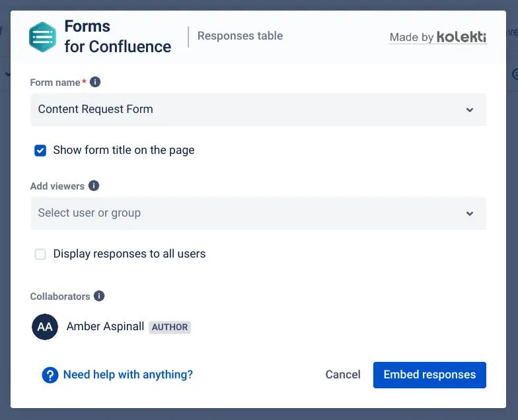Click the Forms for Confluence title

pyautogui.click(x=117, y=37)
